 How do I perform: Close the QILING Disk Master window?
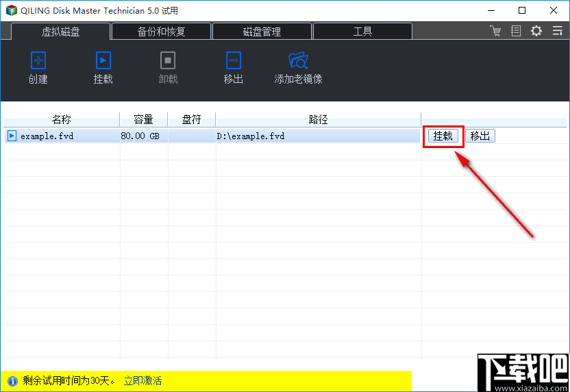(554, 10)
